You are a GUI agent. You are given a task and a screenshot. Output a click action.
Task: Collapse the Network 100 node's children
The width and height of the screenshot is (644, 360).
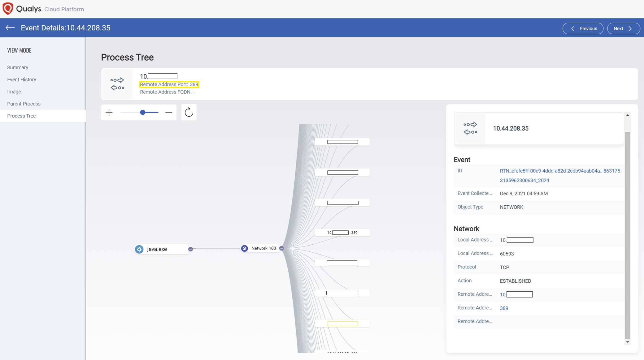click(281, 248)
